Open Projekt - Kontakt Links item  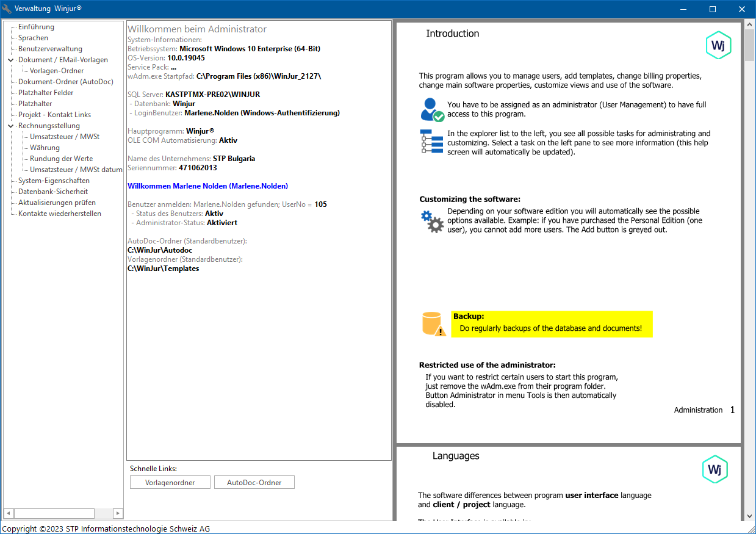[x=54, y=115]
